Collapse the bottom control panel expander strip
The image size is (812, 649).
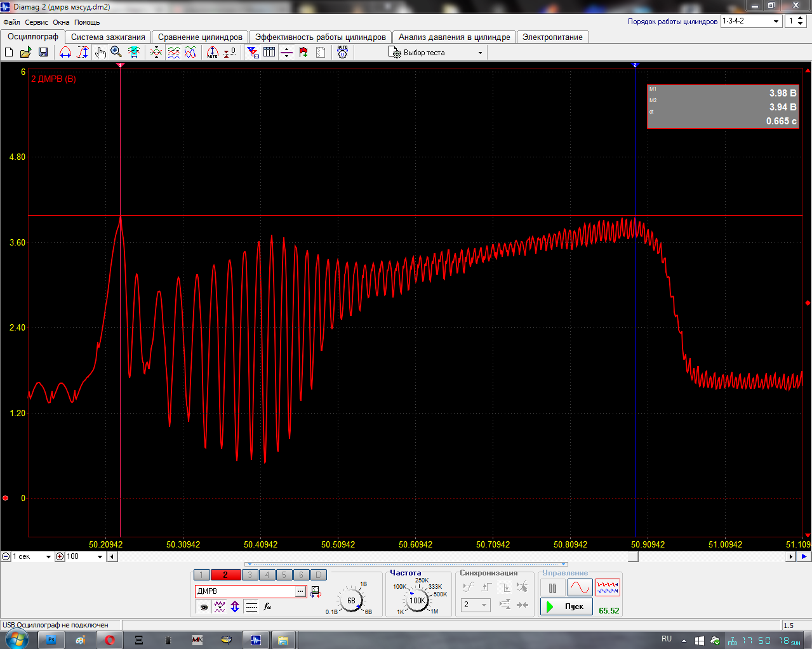tap(406, 564)
